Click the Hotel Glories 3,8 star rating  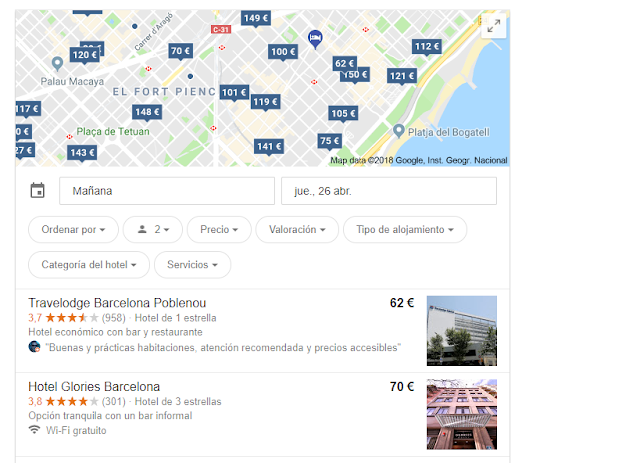(63, 402)
